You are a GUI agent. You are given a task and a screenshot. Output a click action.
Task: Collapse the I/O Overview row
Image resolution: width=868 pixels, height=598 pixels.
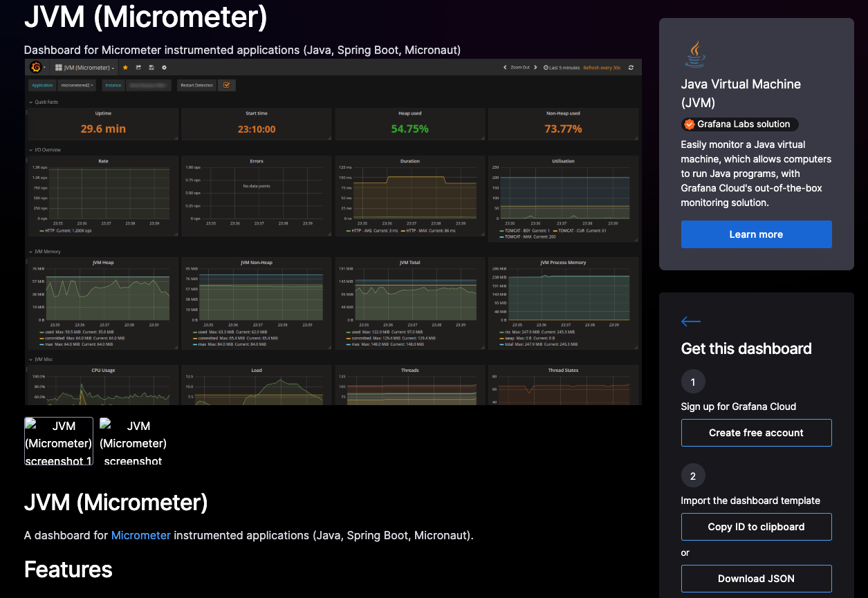coord(44,149)
